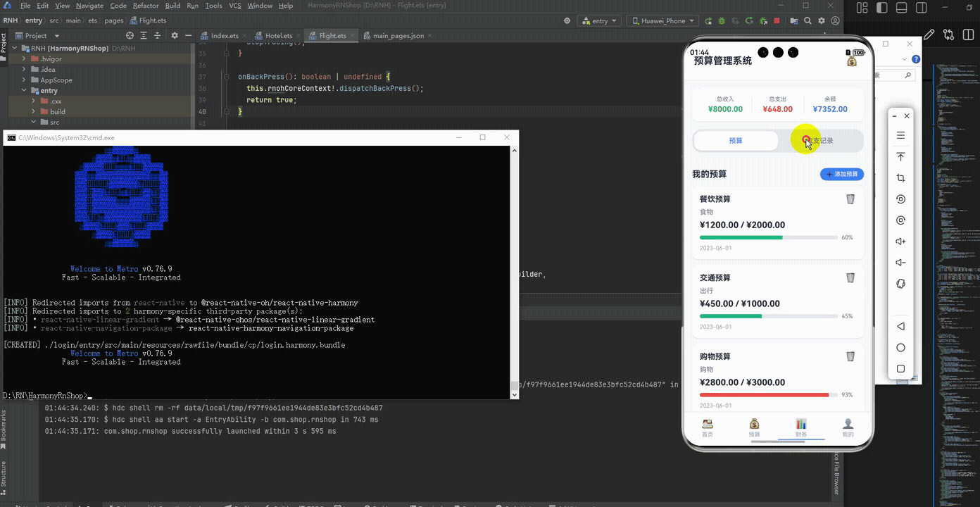Expand all in Project panel
980x507 pixels.
point(144,35)
